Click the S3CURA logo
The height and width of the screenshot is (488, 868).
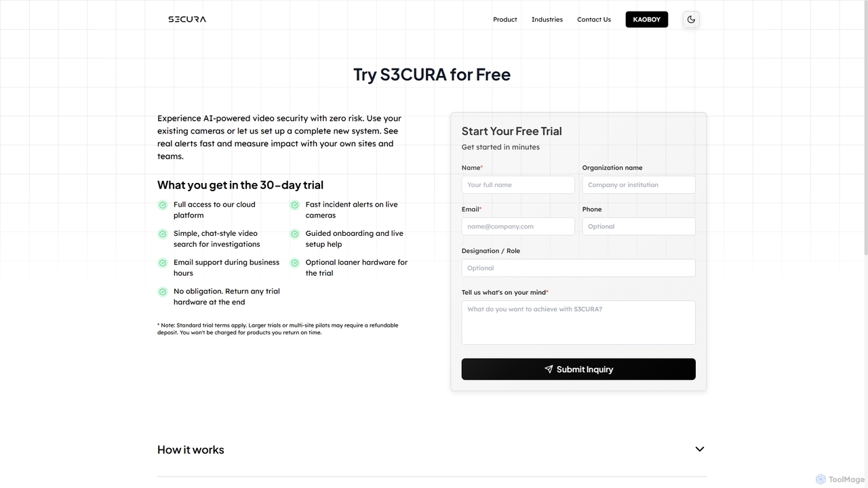[x=187, y=20]
